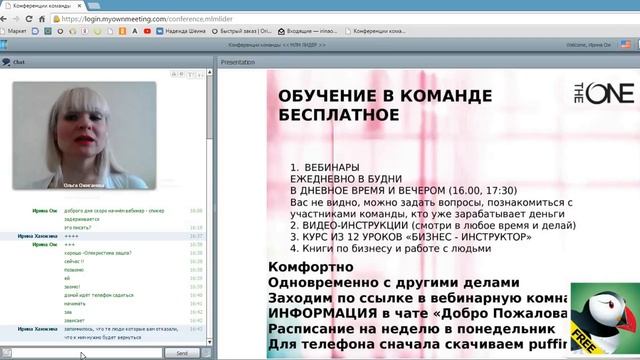Go to the browser Home icon
640x360 pixels.
(42, 19)
